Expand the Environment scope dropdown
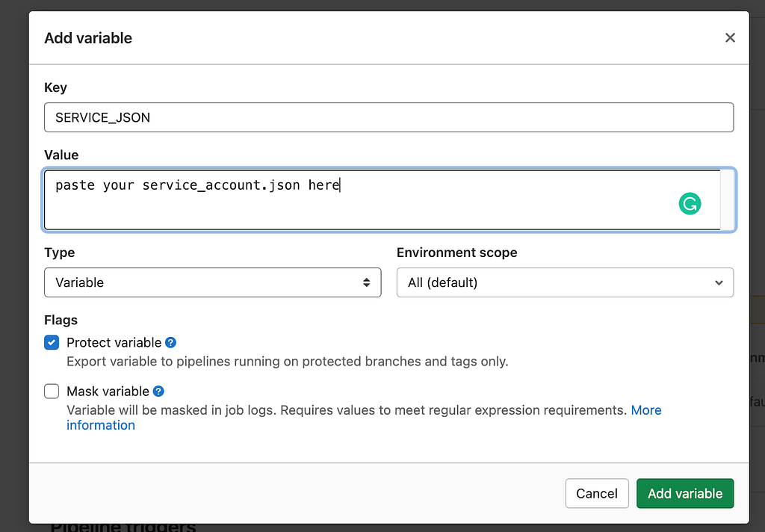The height and width of the screenshot is (532, 765). [565, 282]
